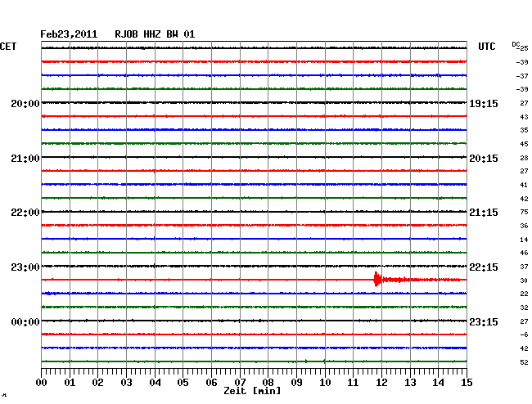The width and height of the screenshot is (532, 404).
Task: Click the DC offset value 37
Action: [x=524, y=267]
